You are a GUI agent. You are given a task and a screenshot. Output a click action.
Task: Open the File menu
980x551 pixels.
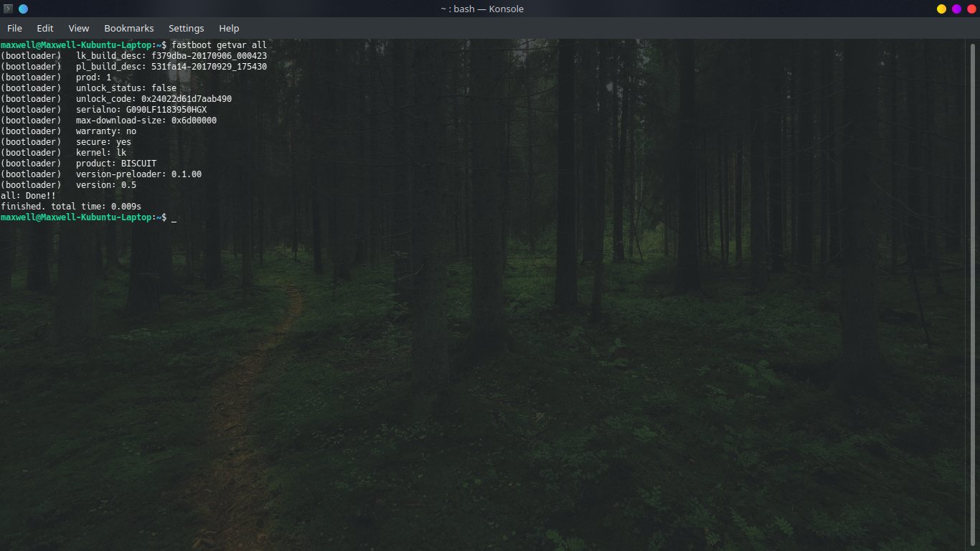coord(14,28)
